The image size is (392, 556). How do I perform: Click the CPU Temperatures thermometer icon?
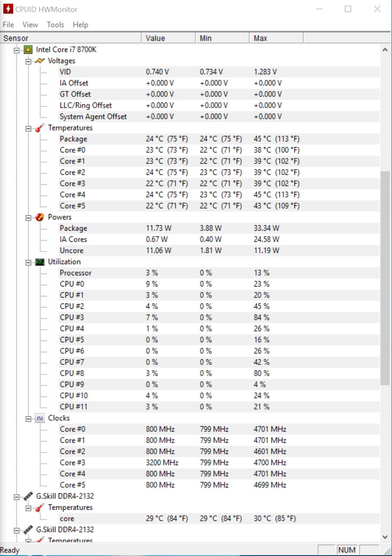click(x=40, y=128)
